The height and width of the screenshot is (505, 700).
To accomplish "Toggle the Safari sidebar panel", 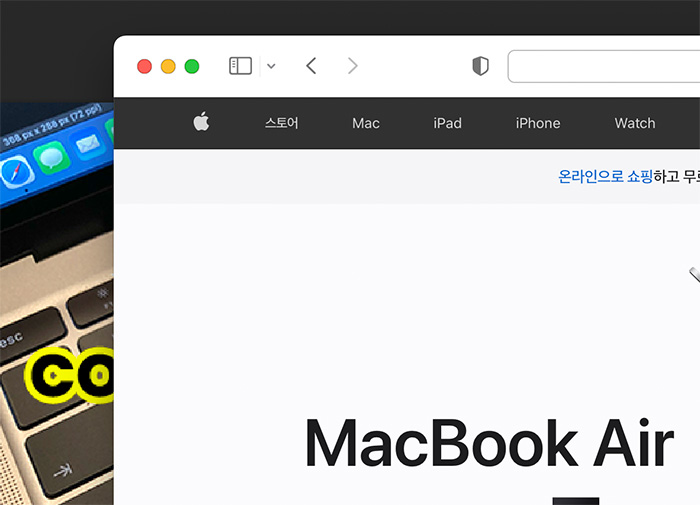I will coord(240,66).
